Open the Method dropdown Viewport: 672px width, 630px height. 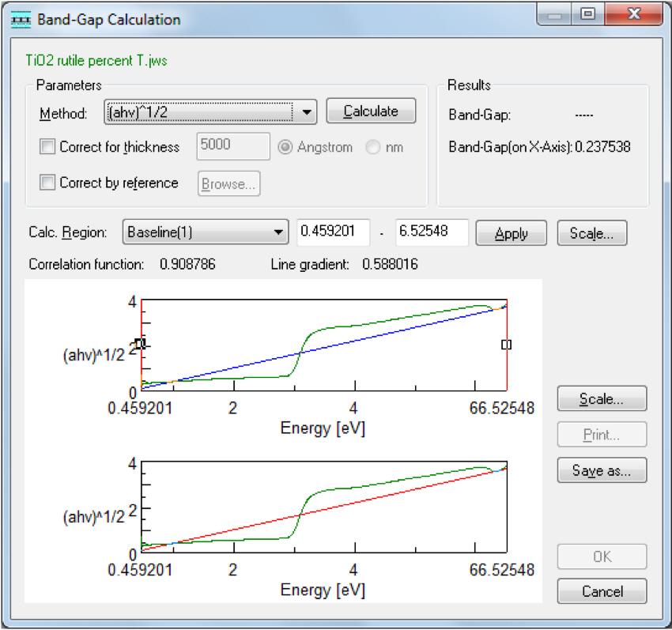click(307, 111)
